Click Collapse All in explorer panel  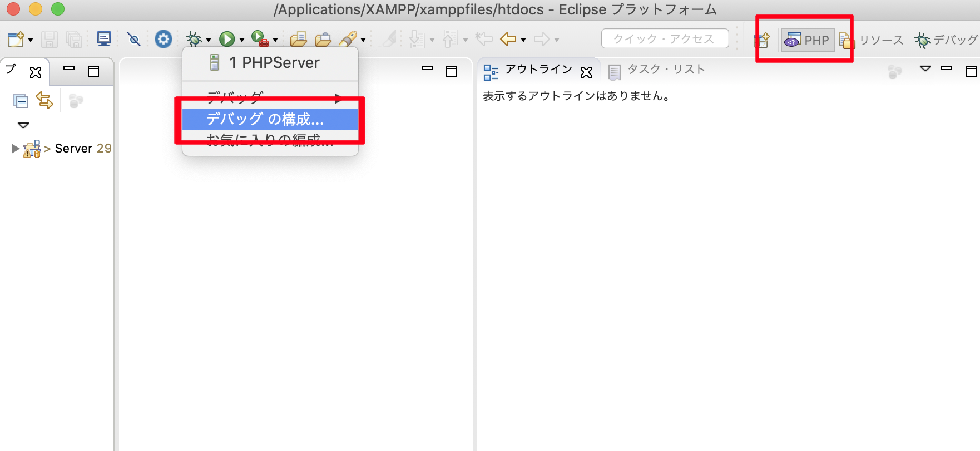[21, 101]
